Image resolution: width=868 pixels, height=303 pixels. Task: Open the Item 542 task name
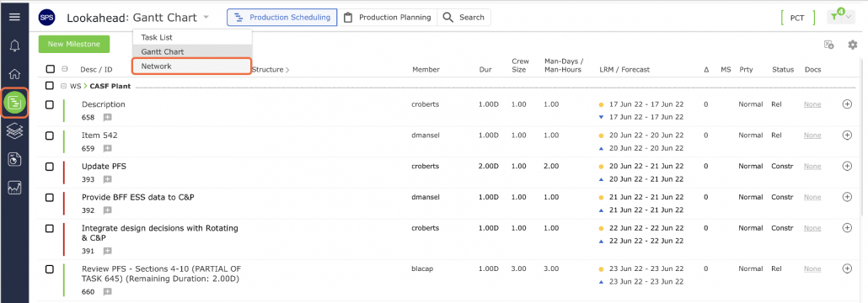[x=99, y=135]
